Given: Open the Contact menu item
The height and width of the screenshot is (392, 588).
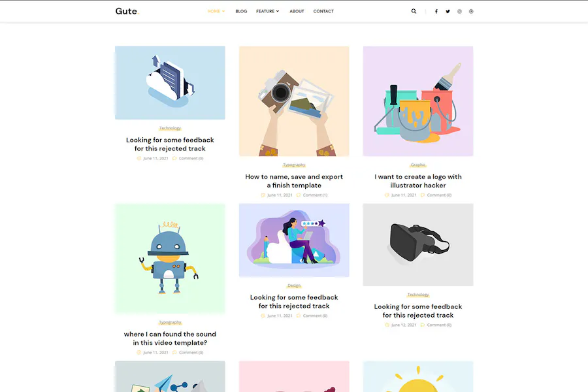Looking at the screenshot, I should [323, 11].
